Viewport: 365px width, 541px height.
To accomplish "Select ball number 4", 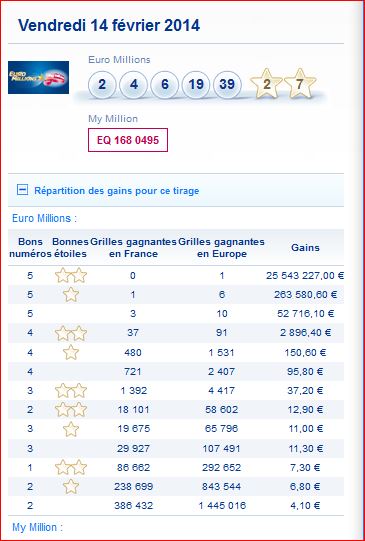I will pos(134,84).
